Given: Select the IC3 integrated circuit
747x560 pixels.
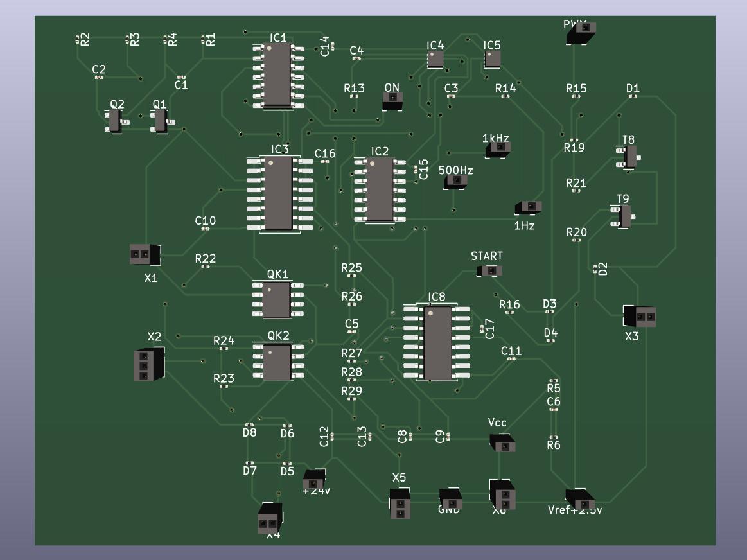Looking at the screenshot, I should tap(278, 193).
